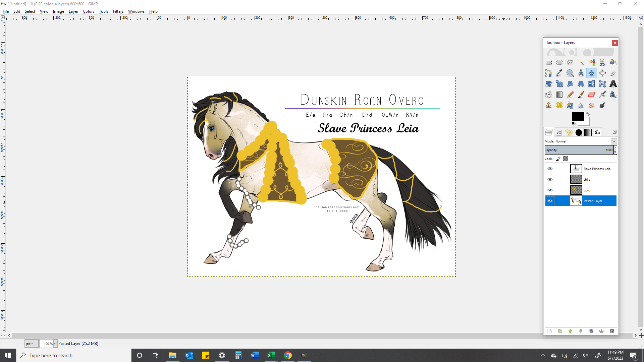Viewport: 644px width, 362px height.
Task: Select the Rotate tool
Action: click(549, 84)
